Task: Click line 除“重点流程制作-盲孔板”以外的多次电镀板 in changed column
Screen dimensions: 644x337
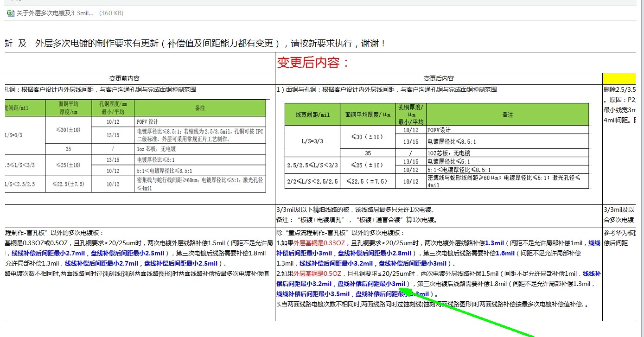Action: 340,233
